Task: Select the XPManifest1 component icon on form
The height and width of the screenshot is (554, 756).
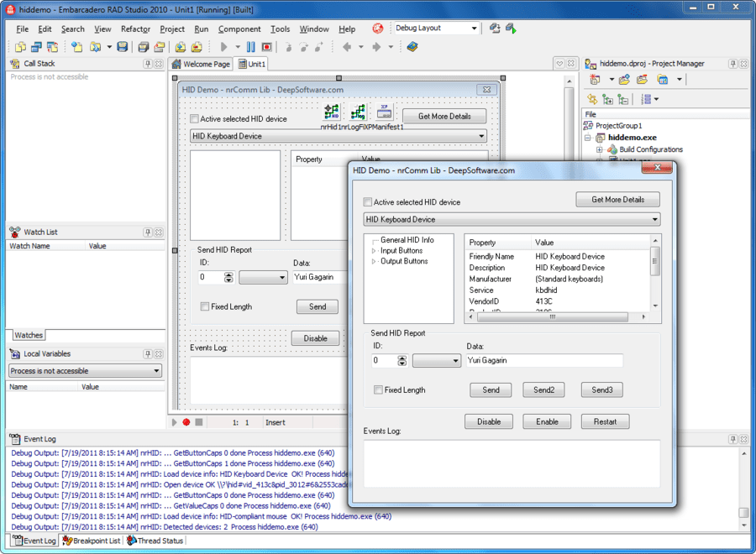Action: click(x=385, y=112)
